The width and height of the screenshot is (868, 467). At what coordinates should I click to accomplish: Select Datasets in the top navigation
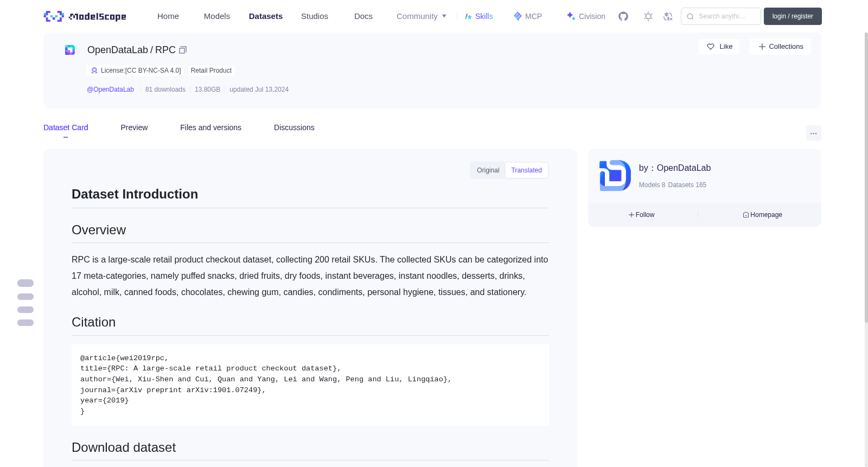(x=266, y=16)
